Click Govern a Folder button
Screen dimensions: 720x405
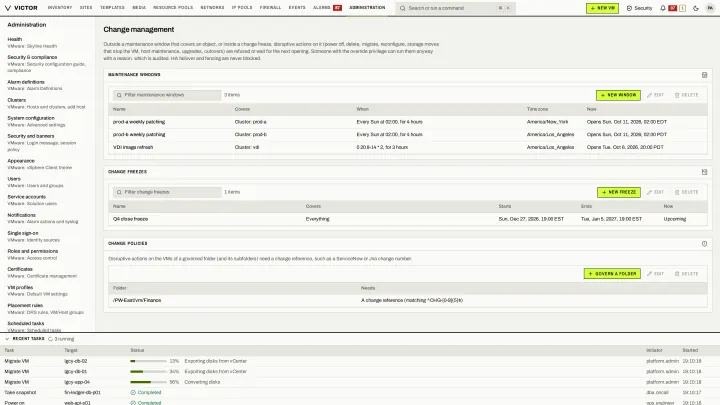pyautogui.click(x=612, y=274)
